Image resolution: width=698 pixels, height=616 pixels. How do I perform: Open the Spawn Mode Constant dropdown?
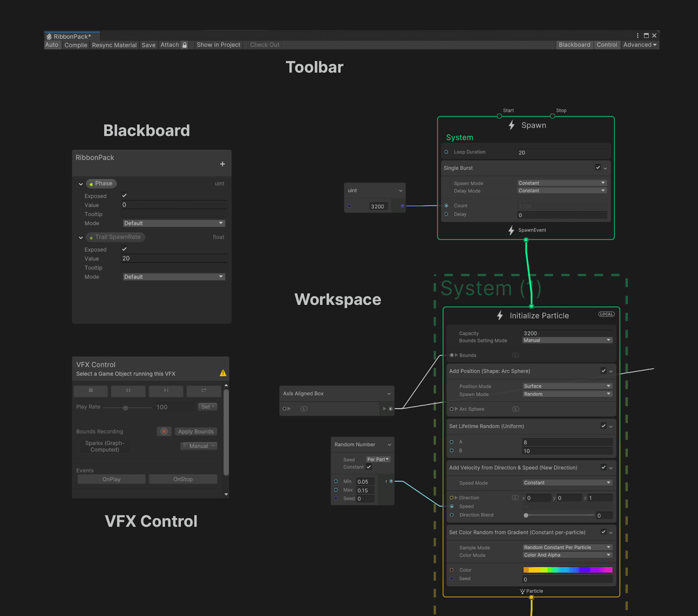[x=561, y=183]
